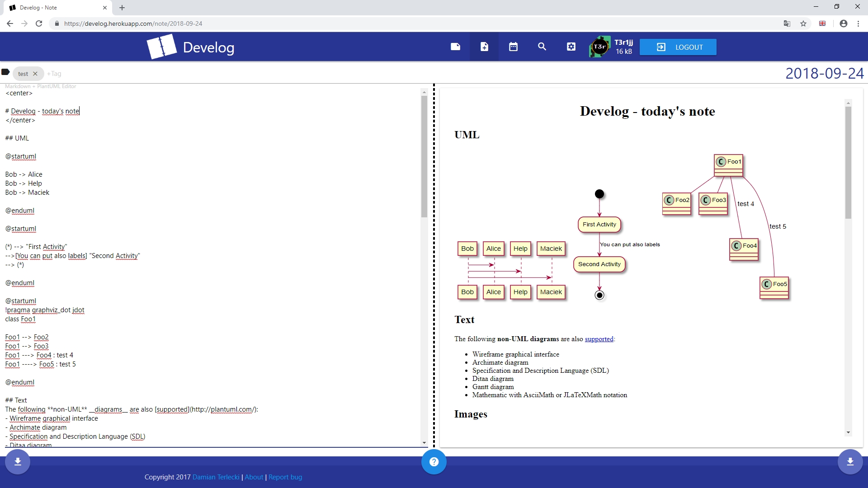Click the view site information lock icon
The height and width of the screenshot is (488, 868).
(57, 23)
